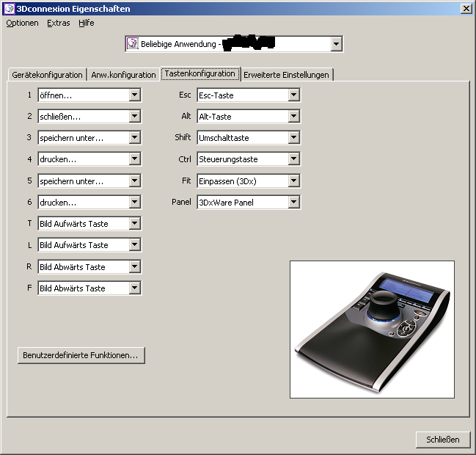This screenshot has height=455, width=476.
Task: Click the SpacePilot device image
Action: (372, 330)
